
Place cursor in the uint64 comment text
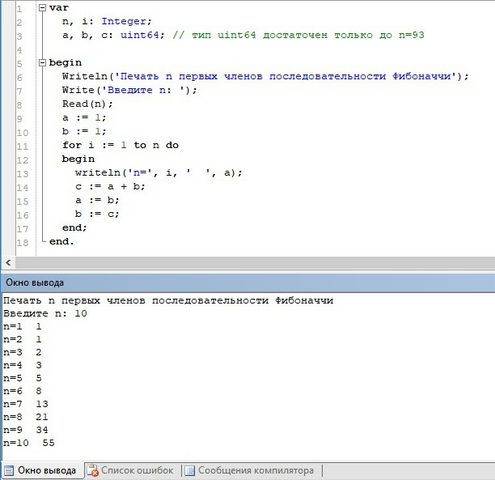click(x=298, y=35)
